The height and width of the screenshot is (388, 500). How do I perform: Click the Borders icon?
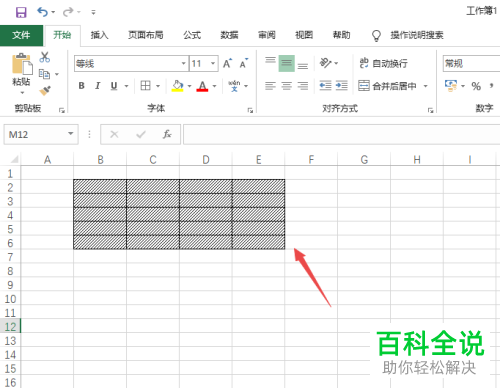(x=145, y=86)
